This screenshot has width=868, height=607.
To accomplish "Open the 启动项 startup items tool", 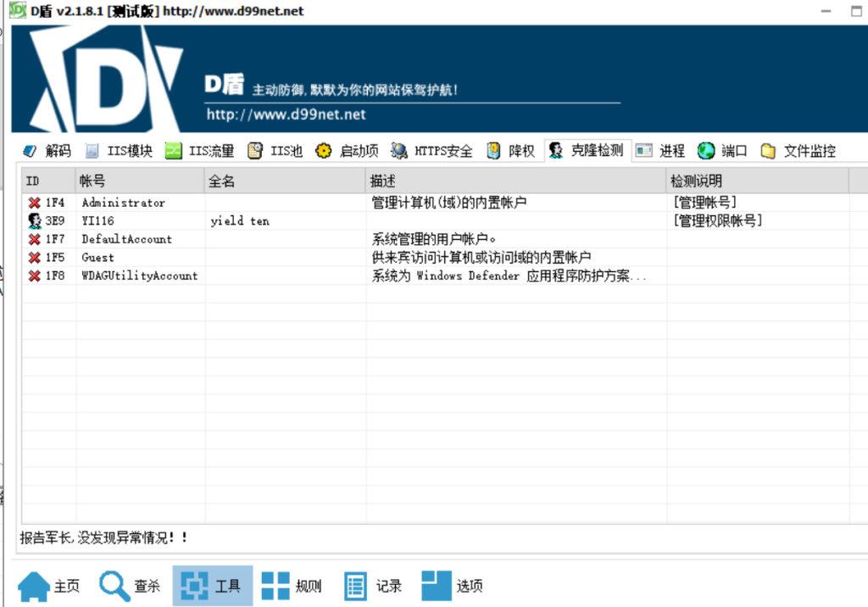I will click(x=347, y=151).
